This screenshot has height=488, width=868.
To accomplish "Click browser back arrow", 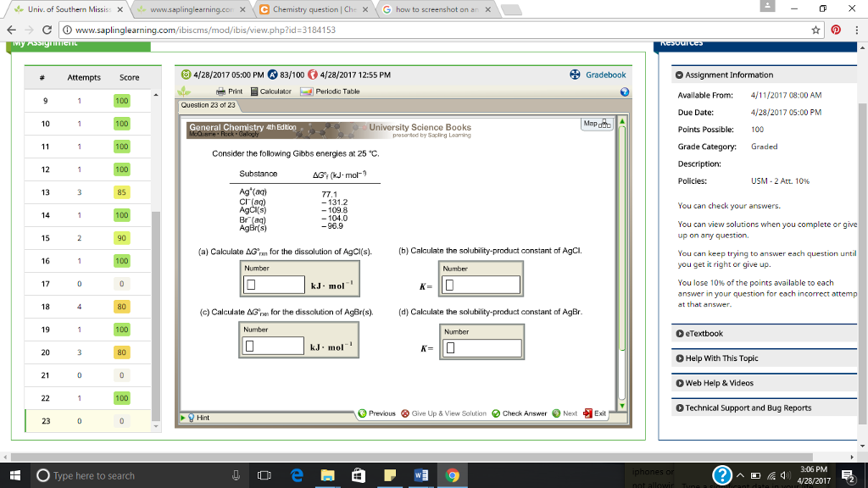I will [12, 30].
